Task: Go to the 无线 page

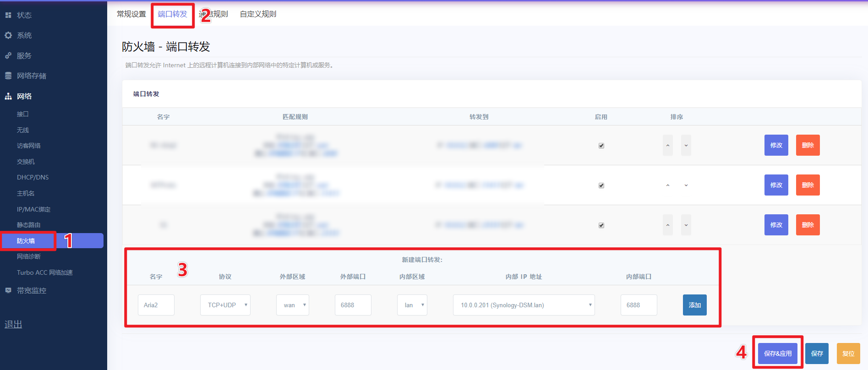Action: point(23,130)
